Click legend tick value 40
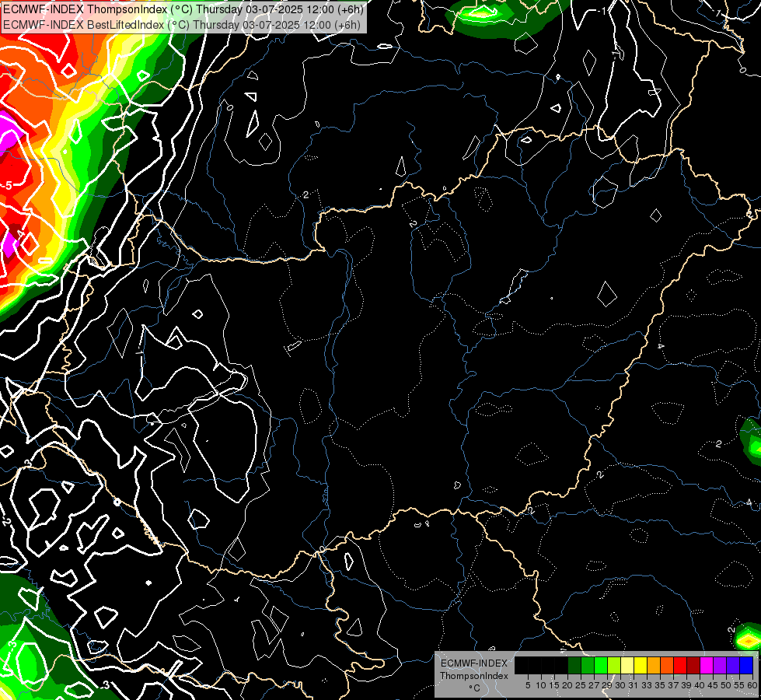The height and width of the screenshot is (700, 761). tap(700, 685)
